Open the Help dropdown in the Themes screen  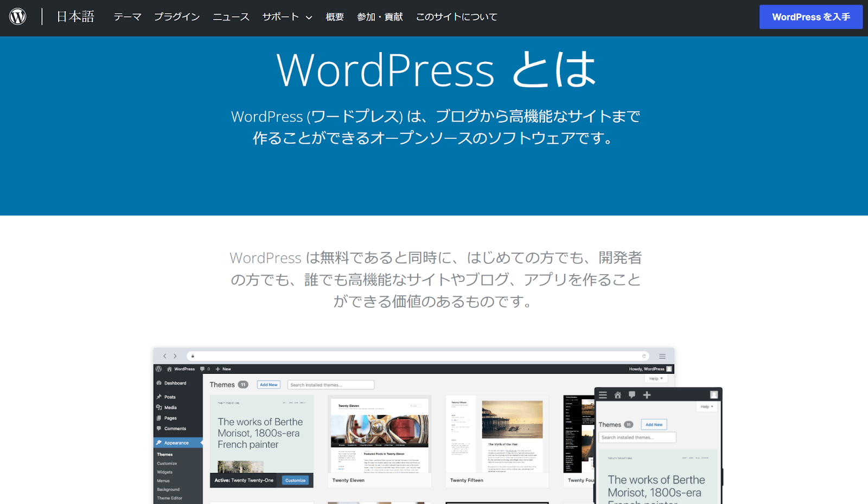click(x=655, y=378)
